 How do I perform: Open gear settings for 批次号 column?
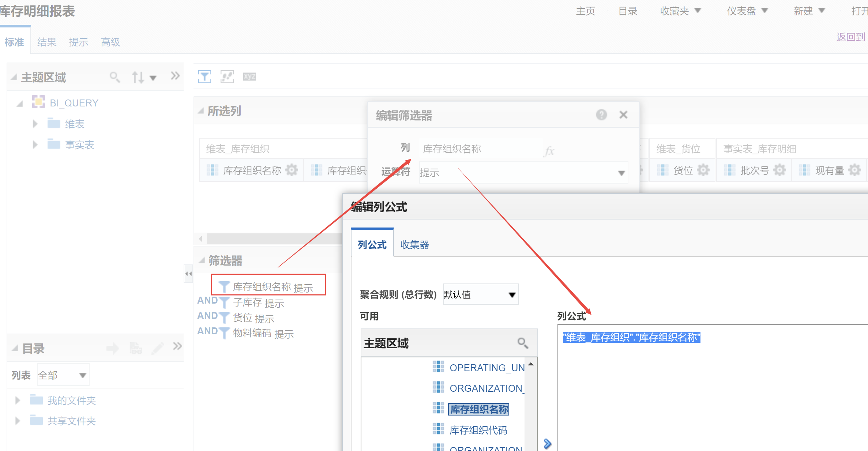(x=779, y=170)
